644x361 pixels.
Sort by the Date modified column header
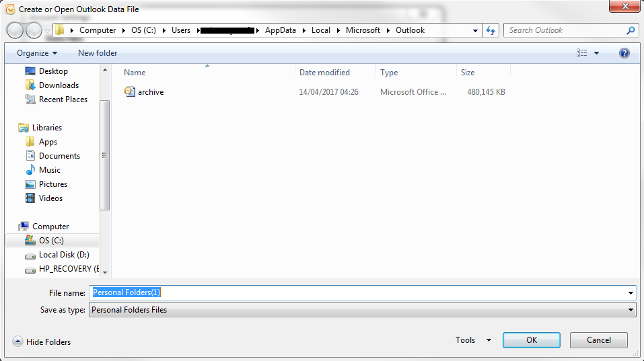point(324,73)
